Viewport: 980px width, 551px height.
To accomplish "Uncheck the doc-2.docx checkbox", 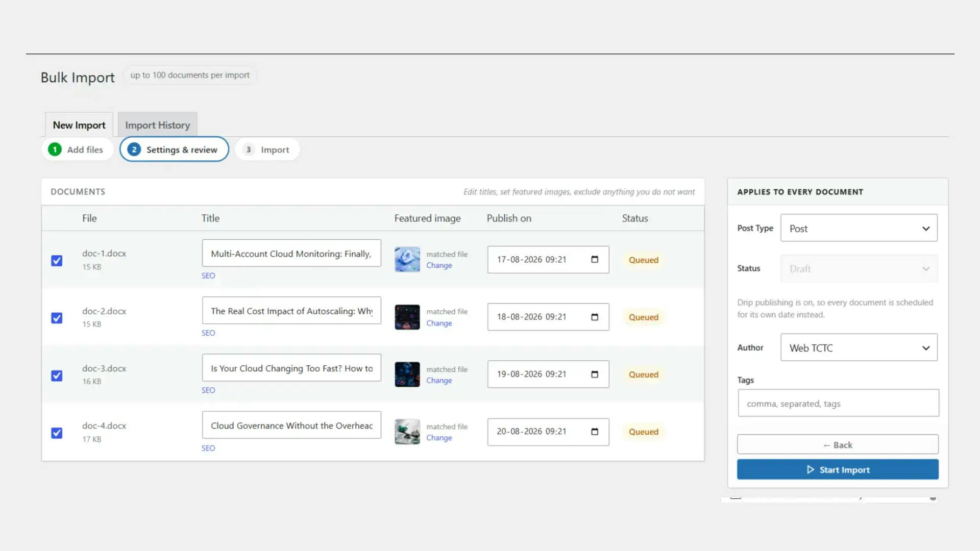I will (x=57, y=318).
